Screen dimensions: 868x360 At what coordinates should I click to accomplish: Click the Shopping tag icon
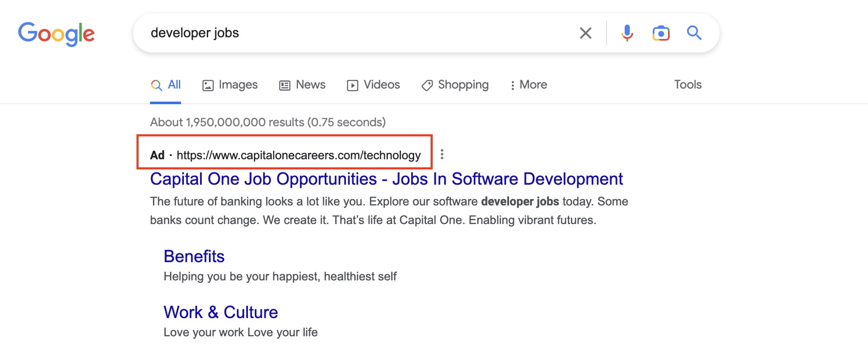427,85
